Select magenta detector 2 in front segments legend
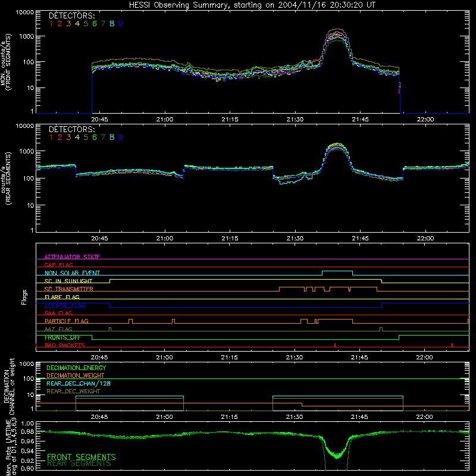476x476 pixels. [x=60, y=24]
